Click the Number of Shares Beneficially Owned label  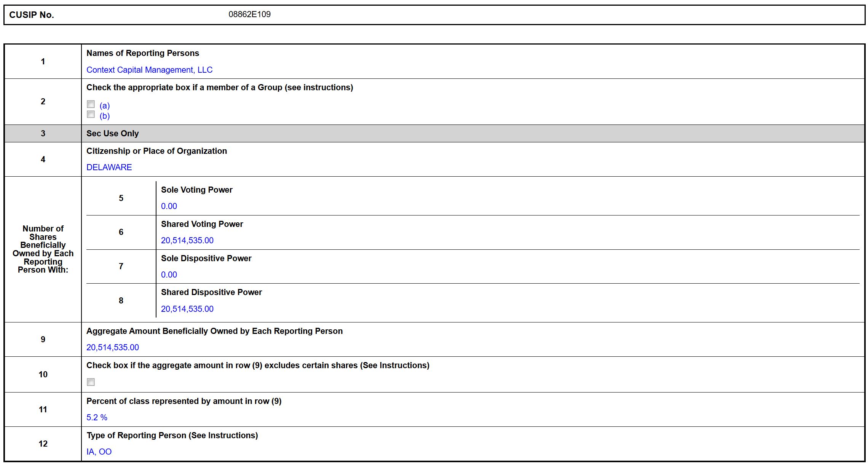[43, 249]
